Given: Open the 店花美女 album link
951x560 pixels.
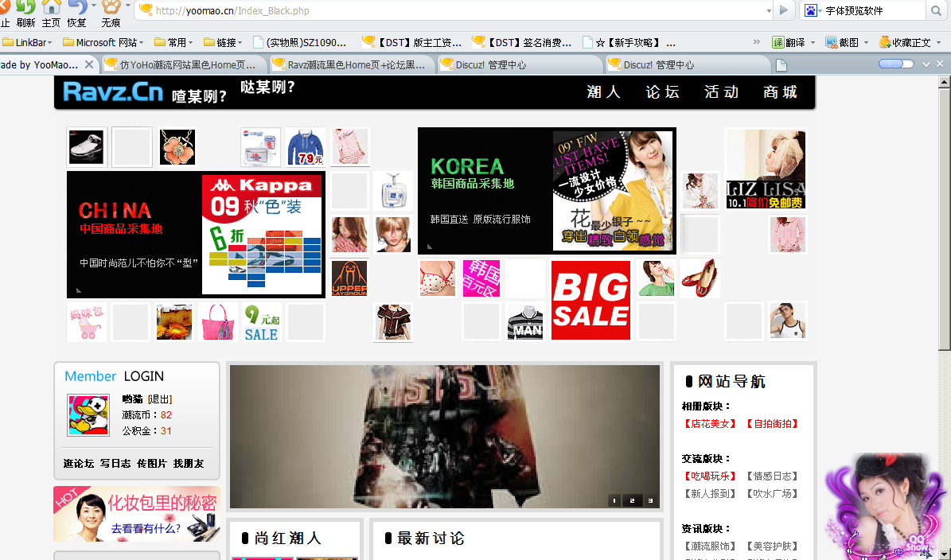Looking at the screenshot, I should (710, 424).
